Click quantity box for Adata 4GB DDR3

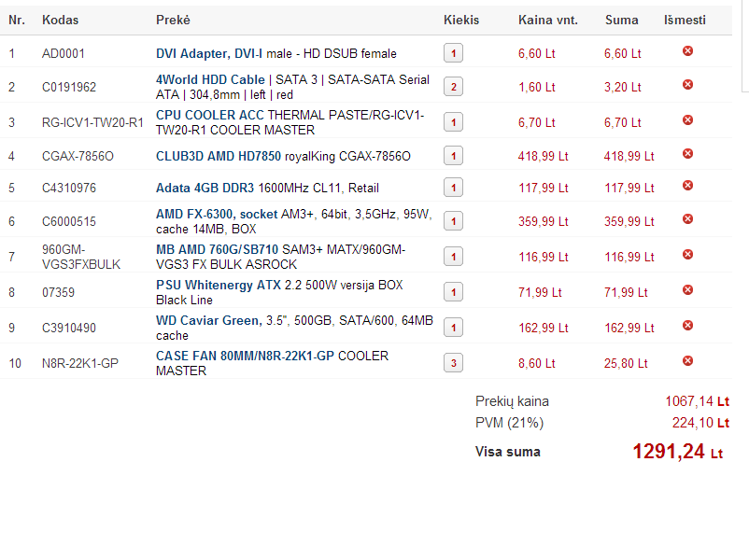coord(453,188)
